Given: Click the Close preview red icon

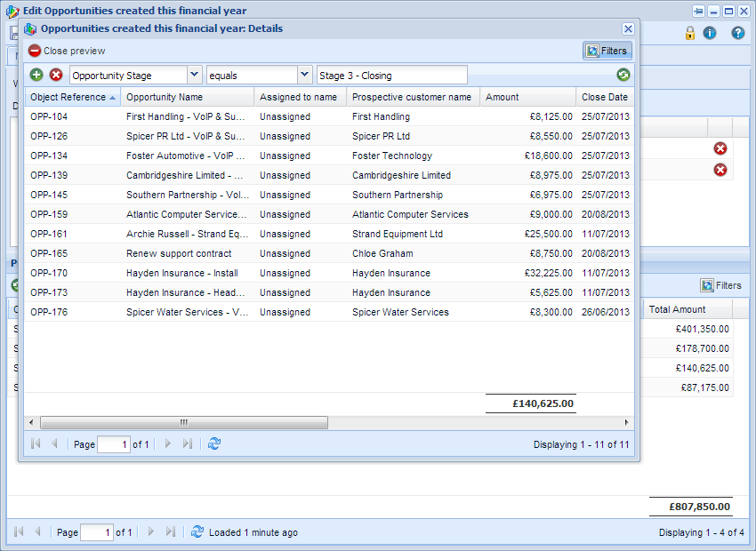Looking at the screenshot, I should pos(34,51).
